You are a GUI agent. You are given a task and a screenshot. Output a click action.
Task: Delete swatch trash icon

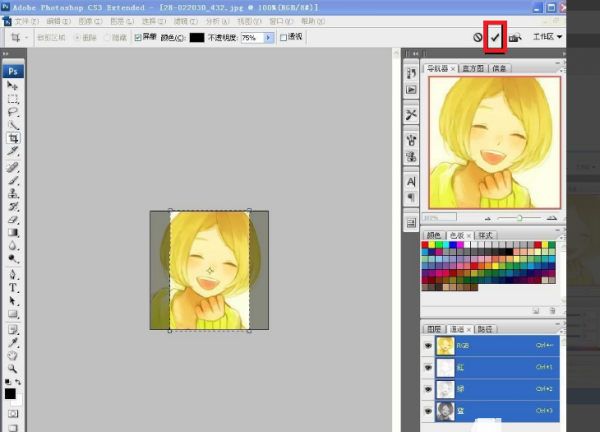552,311
